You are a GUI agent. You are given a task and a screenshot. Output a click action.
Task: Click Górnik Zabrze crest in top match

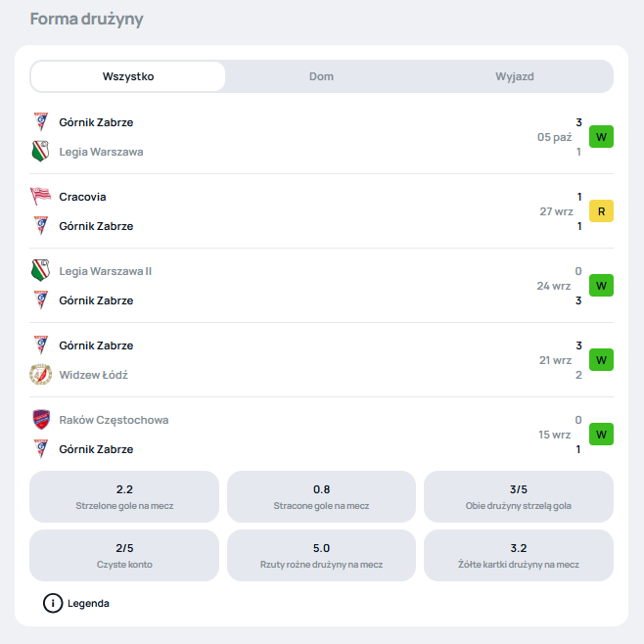(x=40, y=122)
